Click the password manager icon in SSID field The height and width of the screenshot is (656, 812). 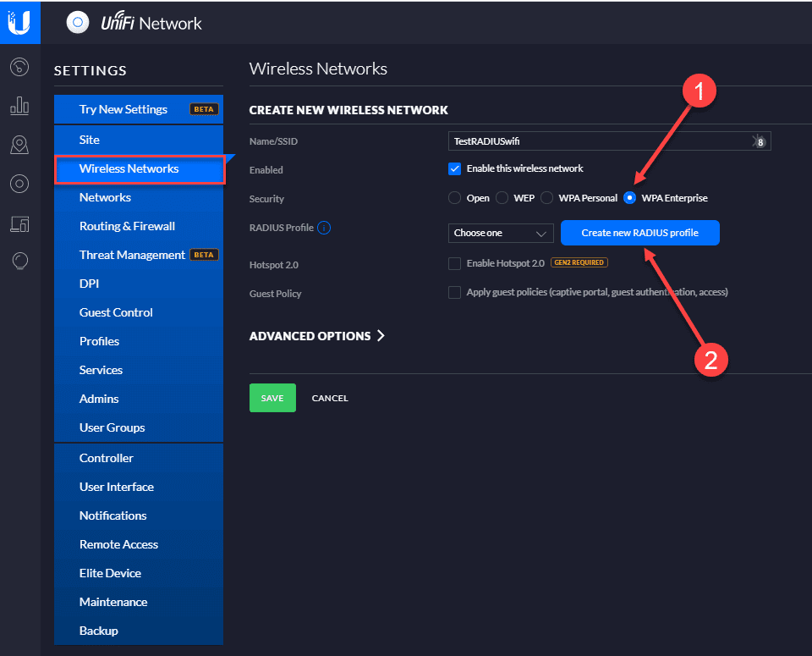point(759,141)
